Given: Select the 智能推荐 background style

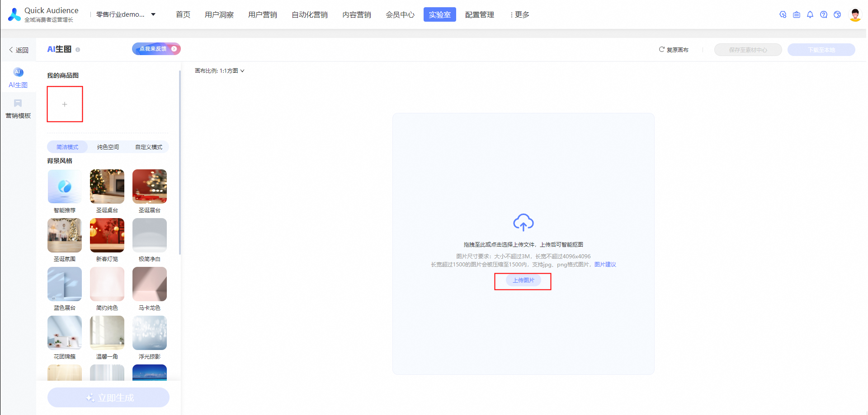Looking at the screenshot, I should click(x=65, y=187).
